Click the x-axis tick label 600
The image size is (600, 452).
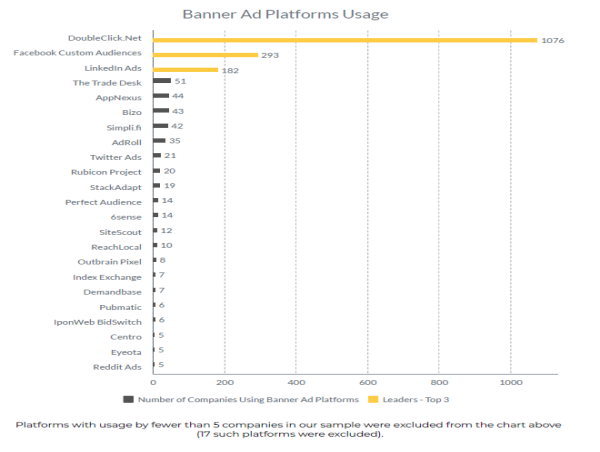pyautogui.click(x=368, y=382)
